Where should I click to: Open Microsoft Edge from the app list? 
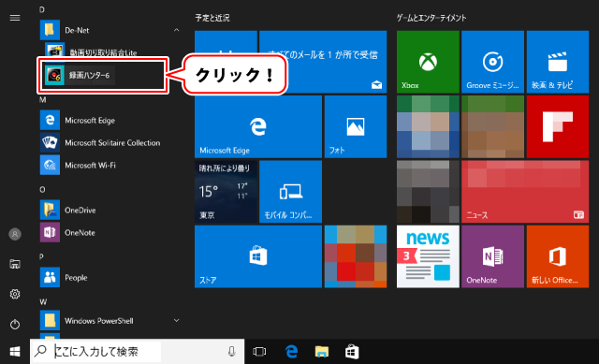110,121
